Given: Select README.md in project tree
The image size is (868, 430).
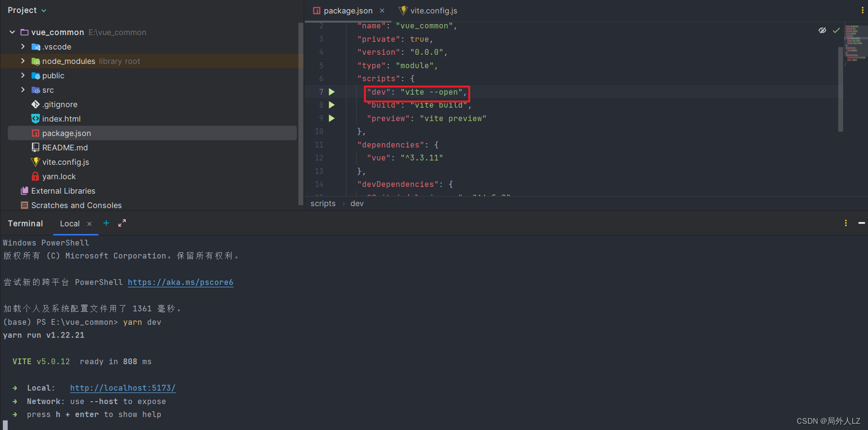Looking at the screenshot, I should [x=65, y=147].
